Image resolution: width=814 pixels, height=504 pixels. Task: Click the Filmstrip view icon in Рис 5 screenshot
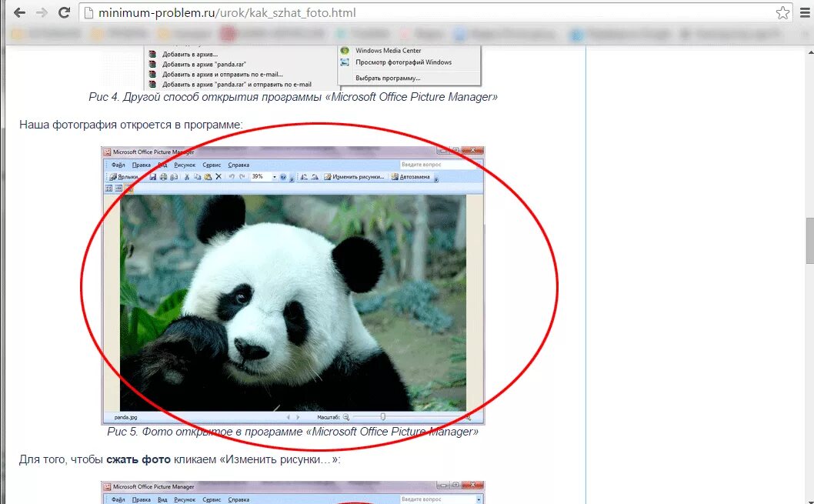point(119,189)
